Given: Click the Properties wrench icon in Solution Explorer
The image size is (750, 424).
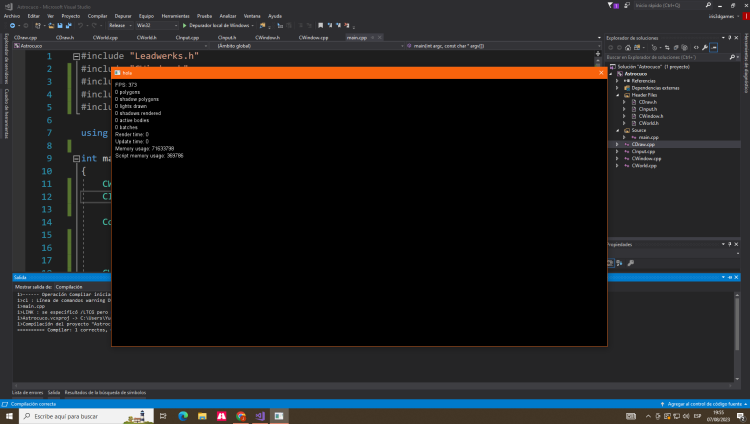Looking at the screenshot, I should (x=705, y=47).
